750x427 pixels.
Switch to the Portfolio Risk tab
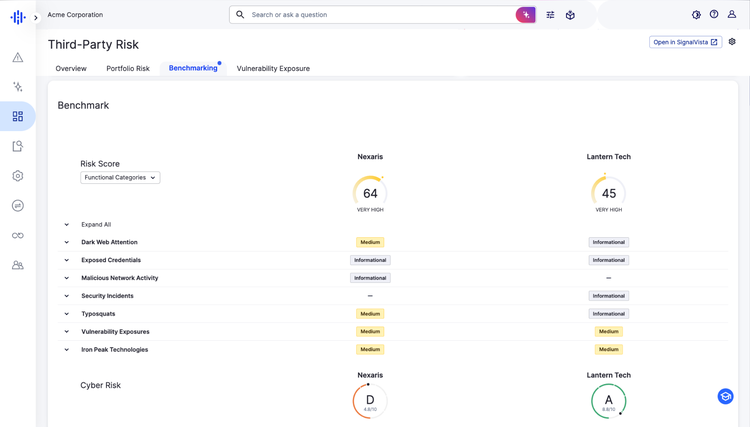pos(128,68)
